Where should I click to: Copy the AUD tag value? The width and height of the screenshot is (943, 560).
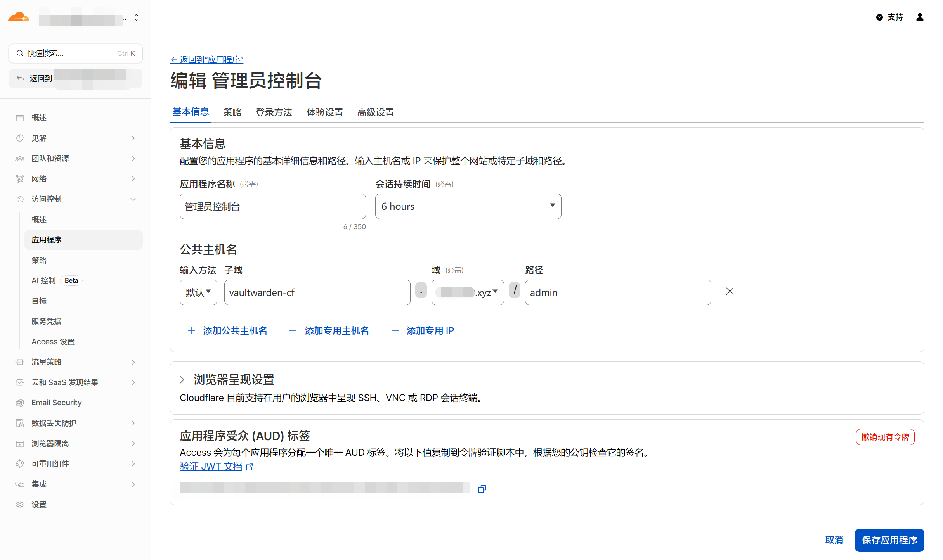click(482, 489)
